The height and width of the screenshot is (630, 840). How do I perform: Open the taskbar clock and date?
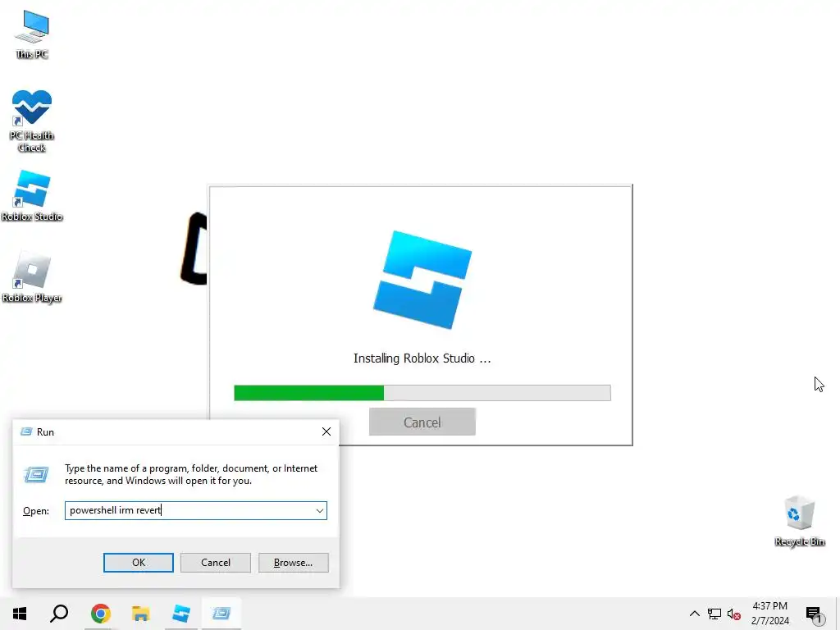coord(769,614)
